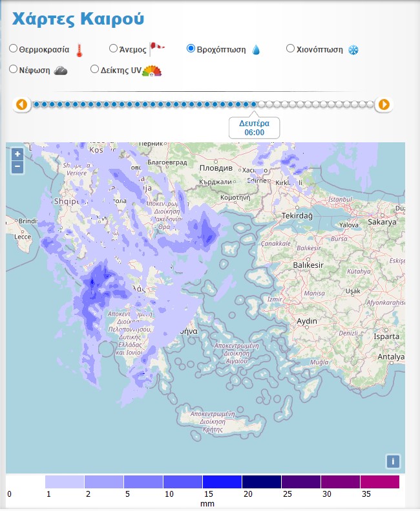Choose the Νέφωση radio option
420x511 pixels.
(x=14, y=69)
